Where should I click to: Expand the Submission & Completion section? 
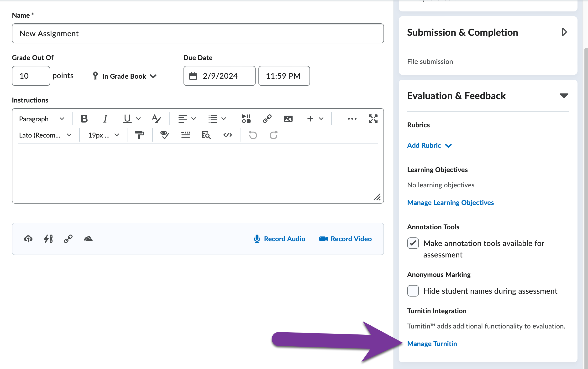(564, 32)
